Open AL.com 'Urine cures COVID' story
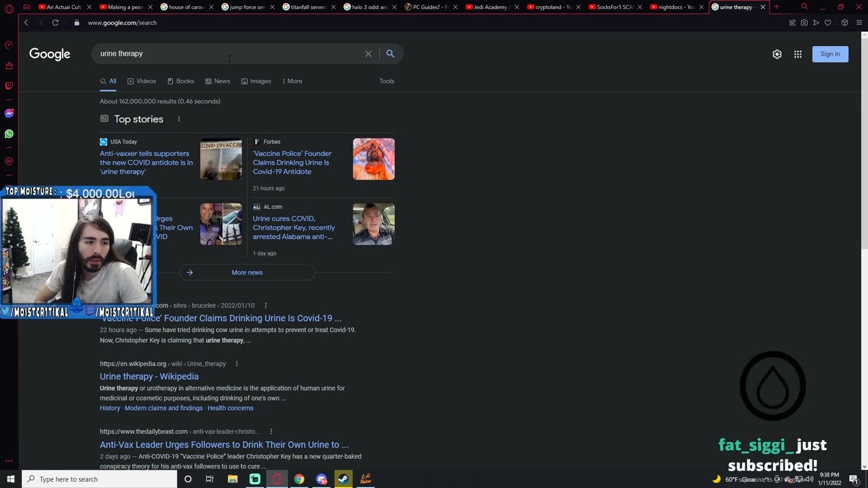 tap(294, 228)
